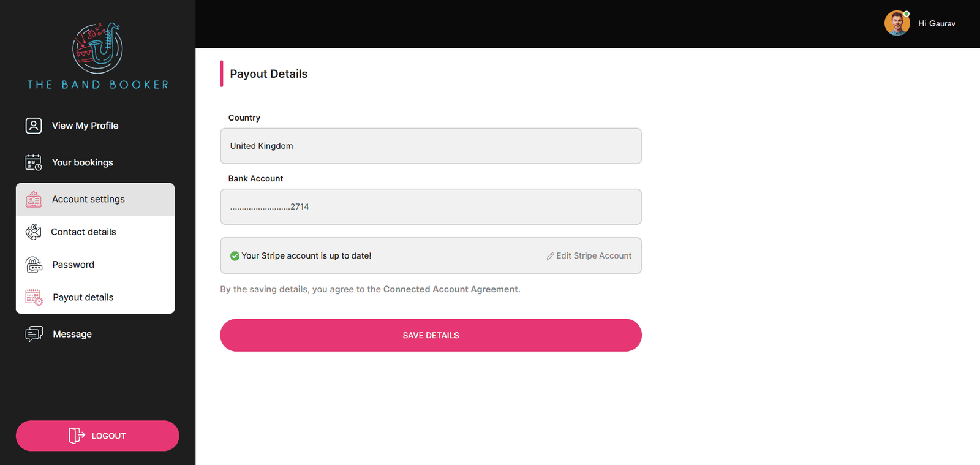Click the Message chat bubble icon
Screen dimensions: 980x465
click(34, 334)
